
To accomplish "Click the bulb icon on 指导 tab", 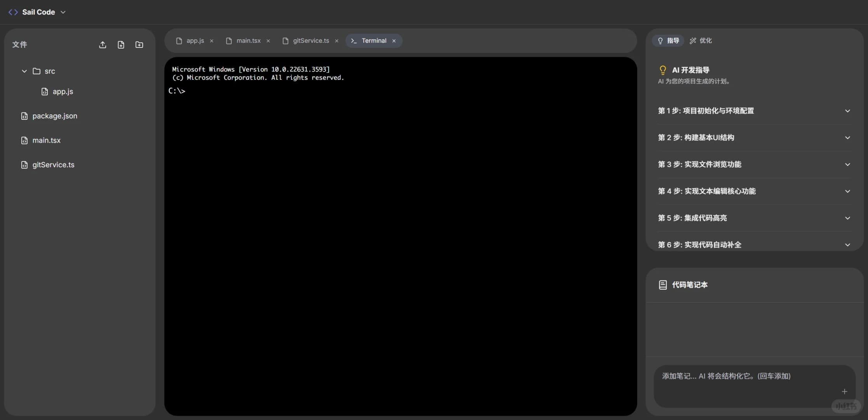I will point(660,41).
